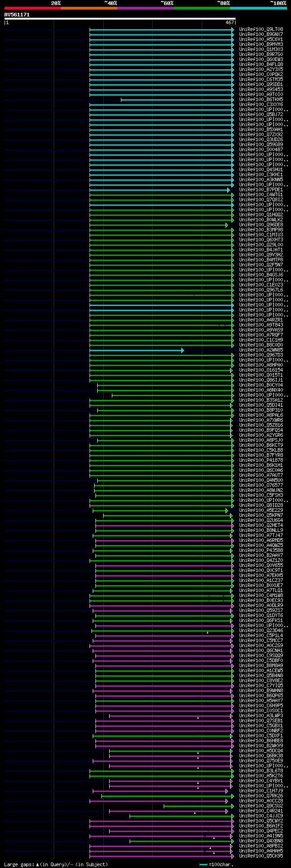Viewport: 291px width, 868px height.
Task: Open hit UniRef100_B0CY04
Action: tap(261, 385)
